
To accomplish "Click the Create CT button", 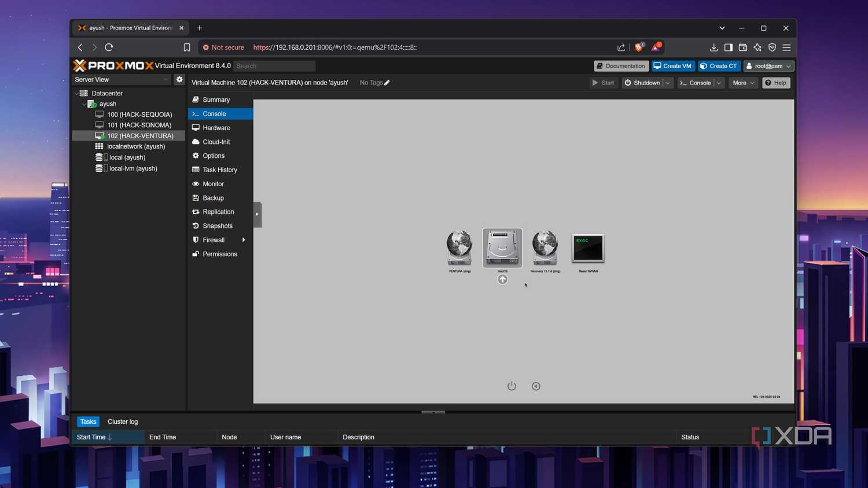I will coord(719,66).
